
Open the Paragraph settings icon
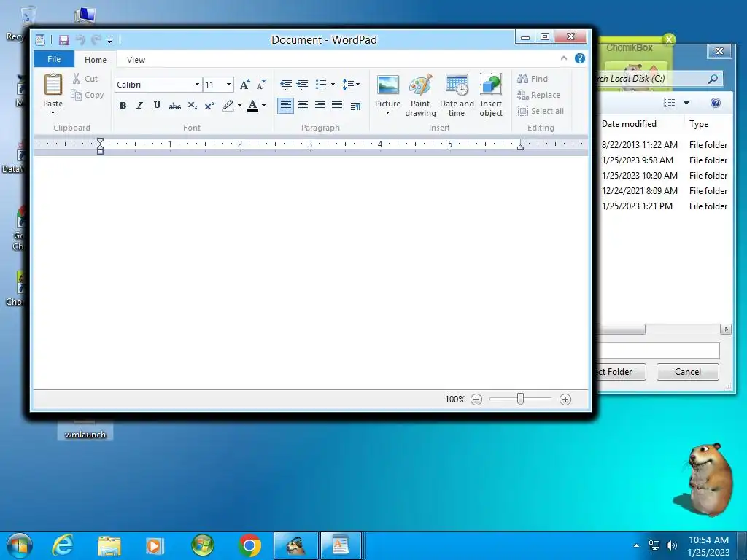[x=355, y=106]
